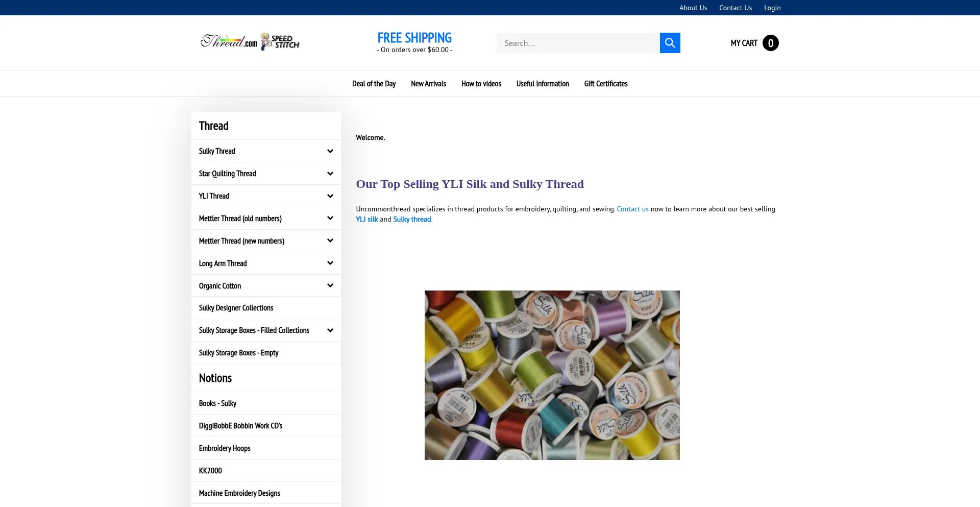Go to New Arrivals

pyautogui.click(x=428, y=84)
